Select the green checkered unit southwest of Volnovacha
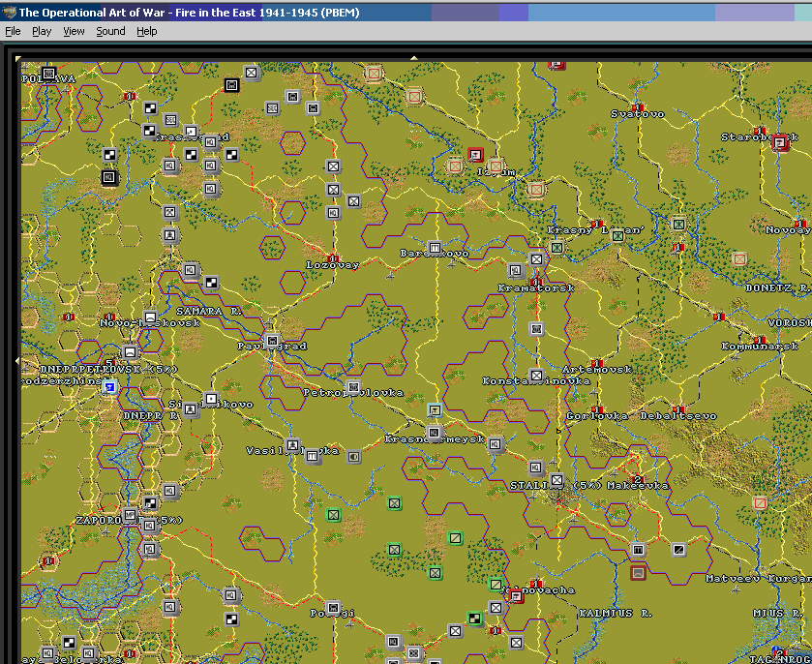Image resolution: width=812 pixels, height=664 pixels. 475,619
